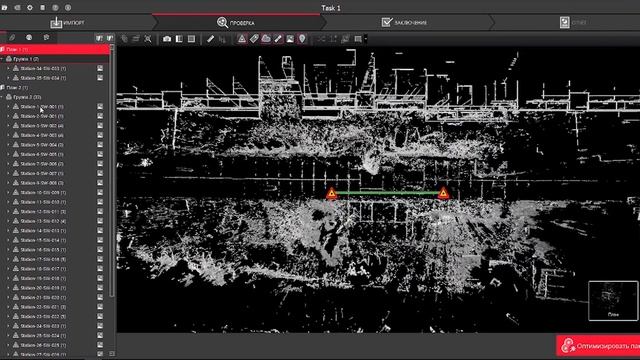Toggle the image icon on the Station-5 row
The image size is (640, 360).
tap(100, 145)
